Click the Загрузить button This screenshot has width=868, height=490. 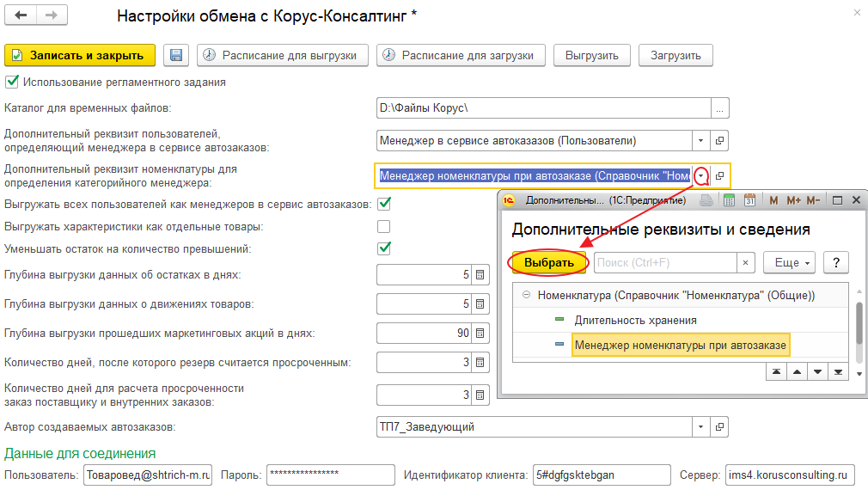[x=675, y=55]
